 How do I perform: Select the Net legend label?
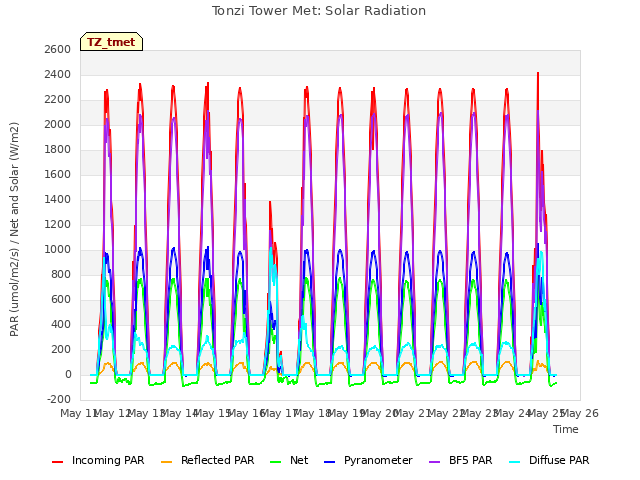(x=299, y=460)
